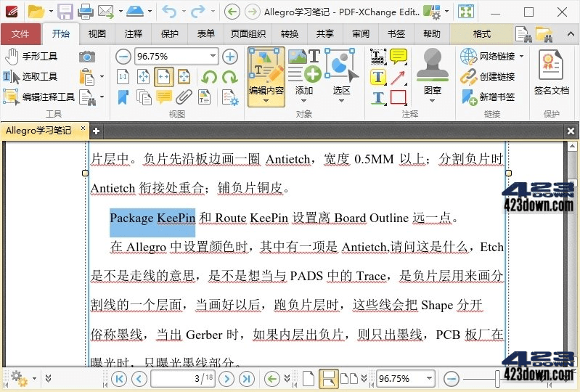Expand the Web Links (网络链接) dropdown arrow
The width and height of the screenshot is (580, 392).
(521, 57)
